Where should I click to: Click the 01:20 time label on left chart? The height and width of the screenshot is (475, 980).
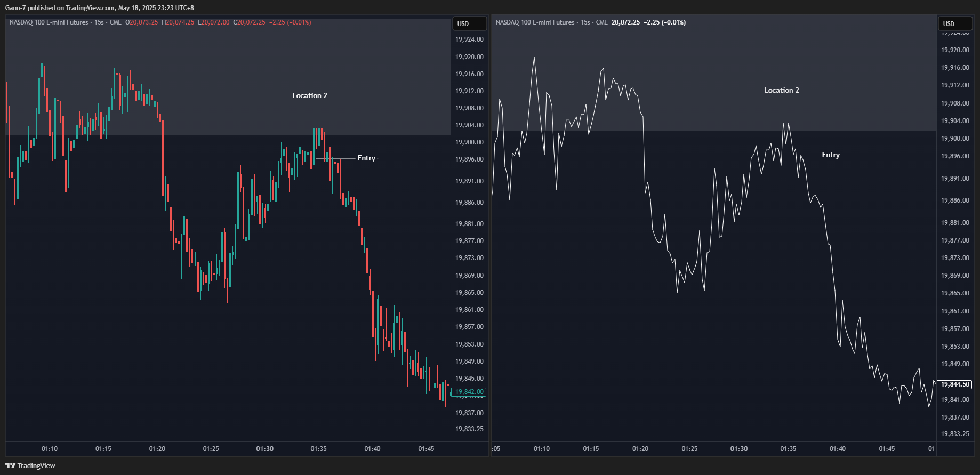coord(157,449)
